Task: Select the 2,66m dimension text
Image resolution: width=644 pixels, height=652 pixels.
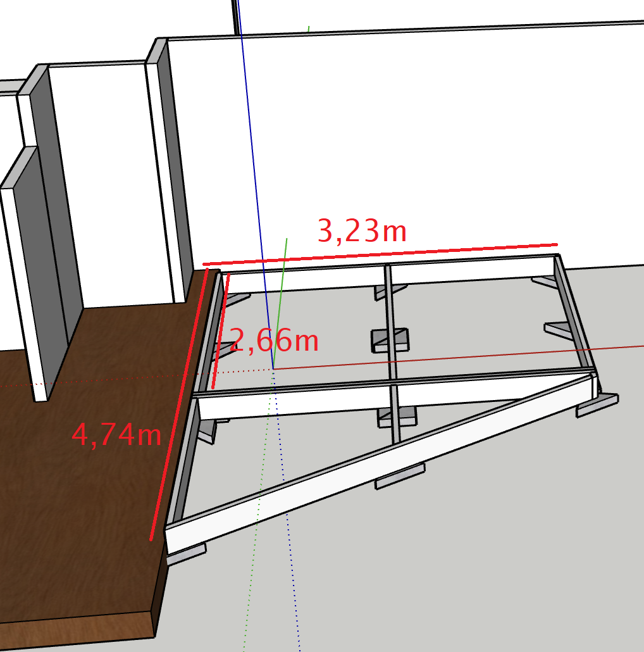Action: click(275, 341)
